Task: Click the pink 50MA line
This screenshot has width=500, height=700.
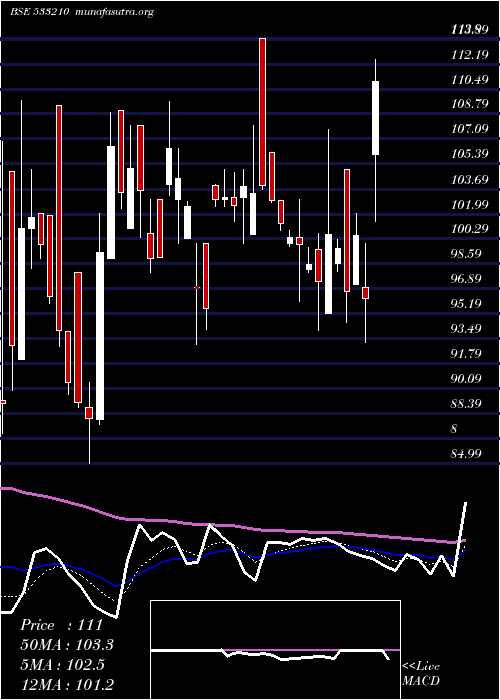Action: coord(232,525)
